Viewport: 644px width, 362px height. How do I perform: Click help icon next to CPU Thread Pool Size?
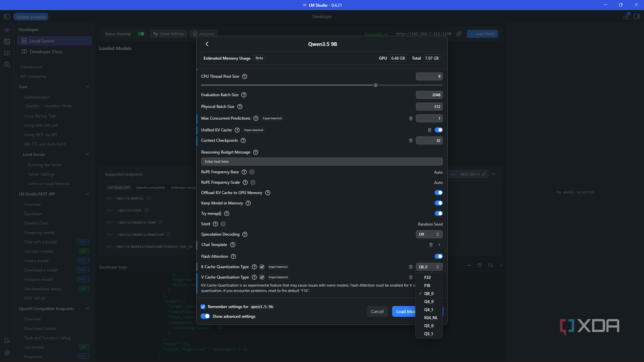(245, 76)
